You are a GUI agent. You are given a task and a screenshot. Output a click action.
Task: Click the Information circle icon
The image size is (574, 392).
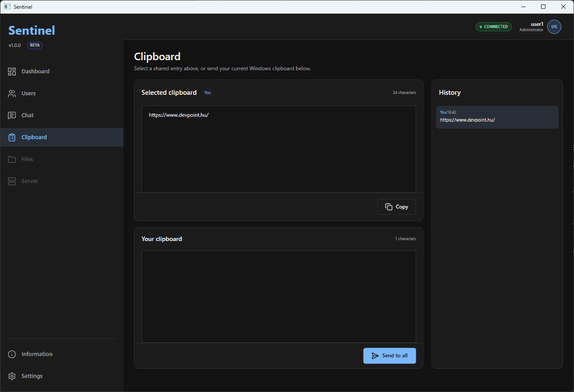[12, 354]
